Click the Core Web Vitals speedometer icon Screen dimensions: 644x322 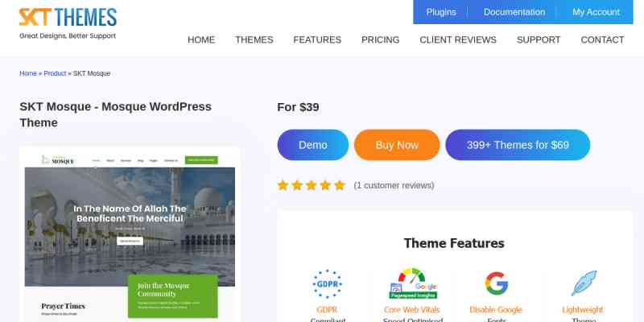coord(412,283)
